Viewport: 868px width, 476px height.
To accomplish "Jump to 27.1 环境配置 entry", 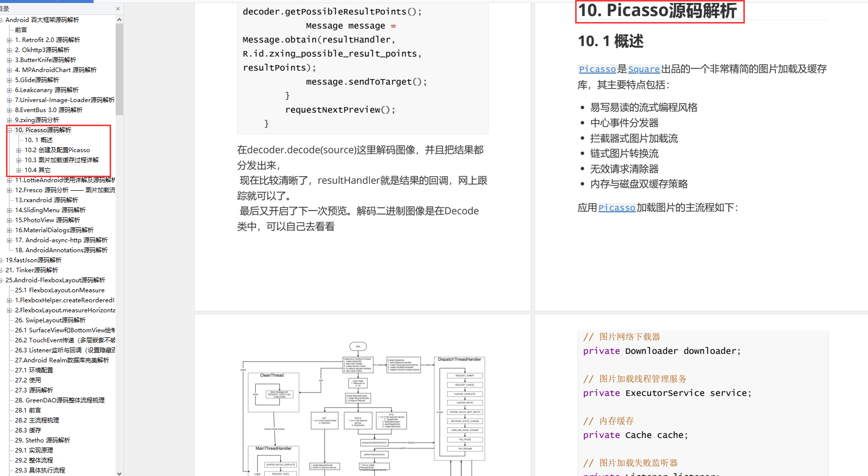I will 34,370.
